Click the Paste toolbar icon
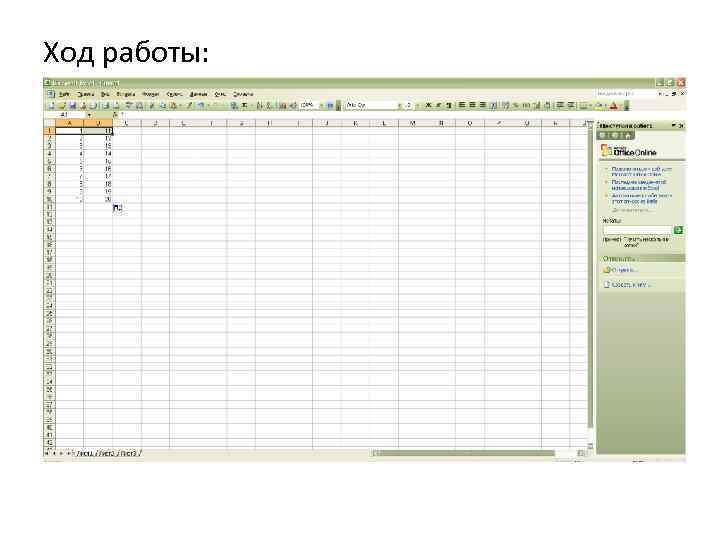The image size is (720, 540). pos(173,105)
